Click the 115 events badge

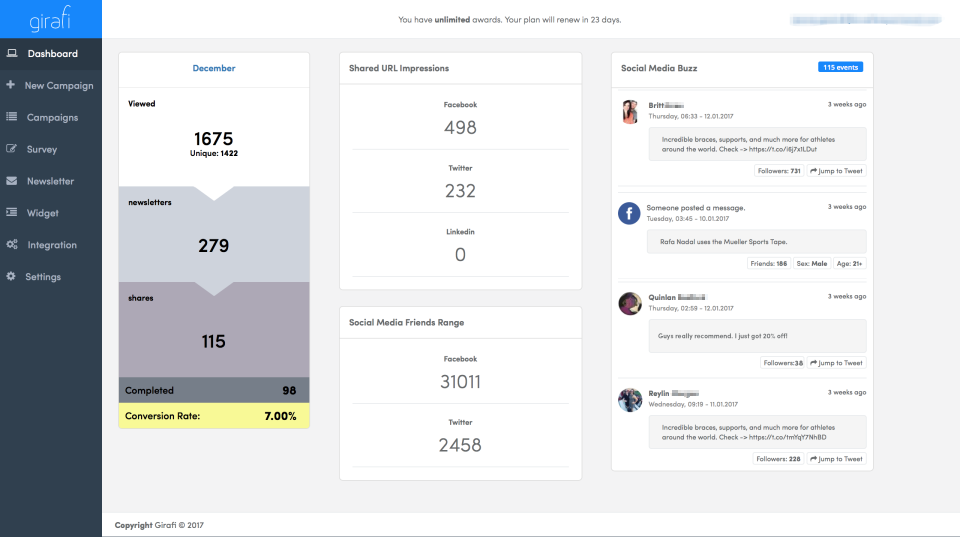tap(840, 67)
